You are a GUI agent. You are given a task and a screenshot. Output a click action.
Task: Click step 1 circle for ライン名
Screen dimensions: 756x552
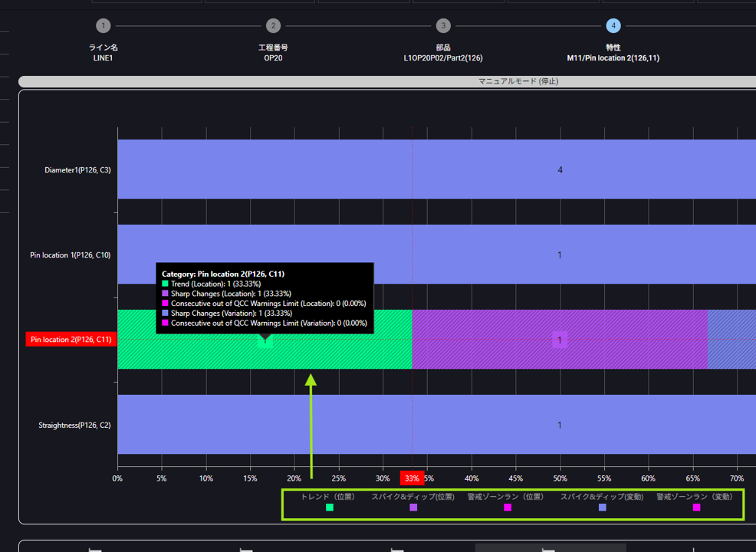[104, 26]
